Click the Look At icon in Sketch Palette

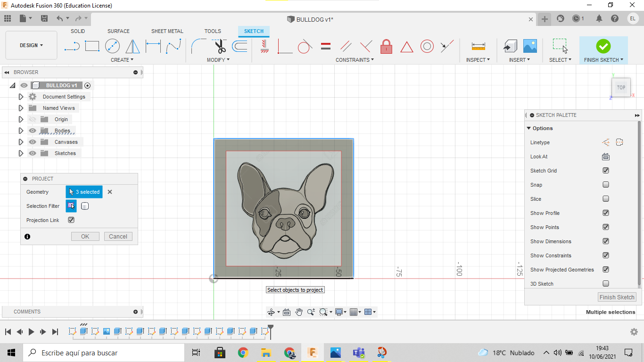coord(606,156)
